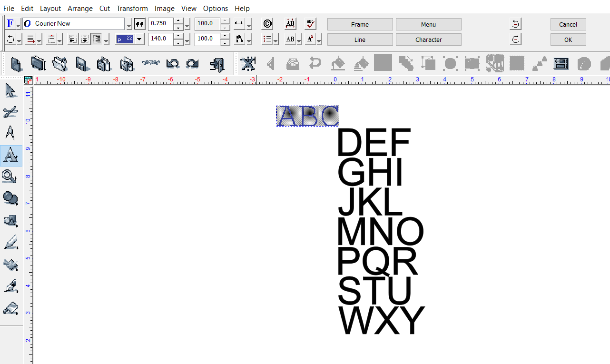Select the knife cutting tool in sidebar
Screen dimensions: 610x364
pos(10,112)
